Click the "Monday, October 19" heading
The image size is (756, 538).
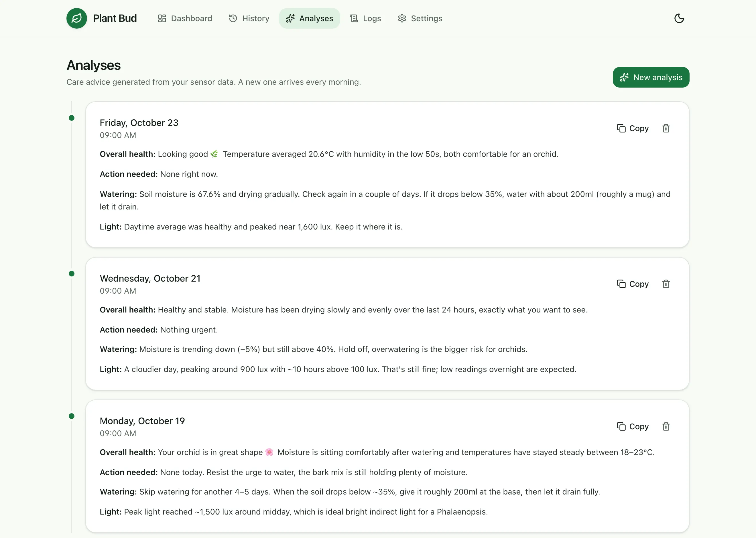(142, 421)
